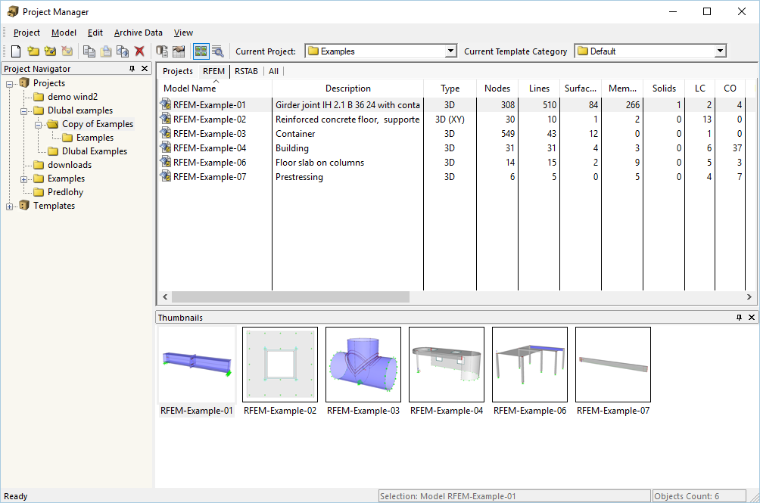Click the right arrow of table scrollbar
The image size is (760, 503).
[750, 297]
